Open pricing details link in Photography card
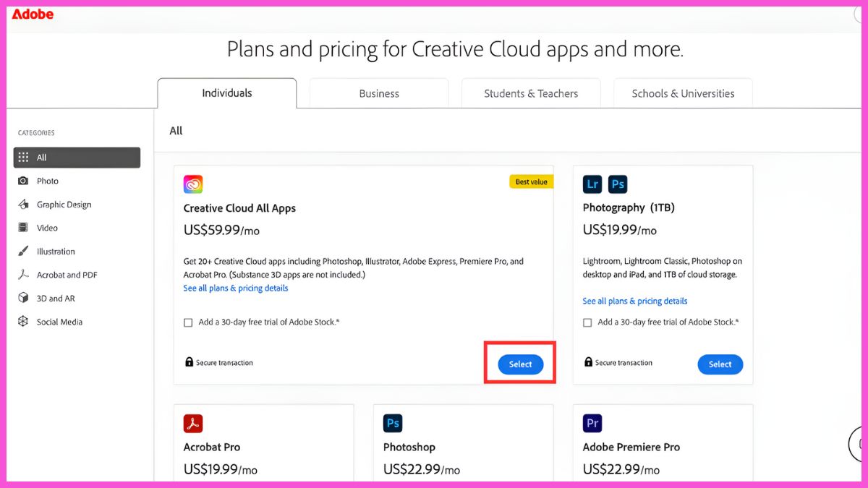 coord(635,301)
